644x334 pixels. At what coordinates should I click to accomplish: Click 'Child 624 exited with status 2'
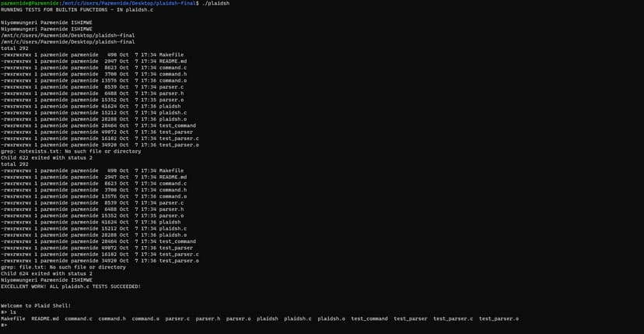(47, 273)
